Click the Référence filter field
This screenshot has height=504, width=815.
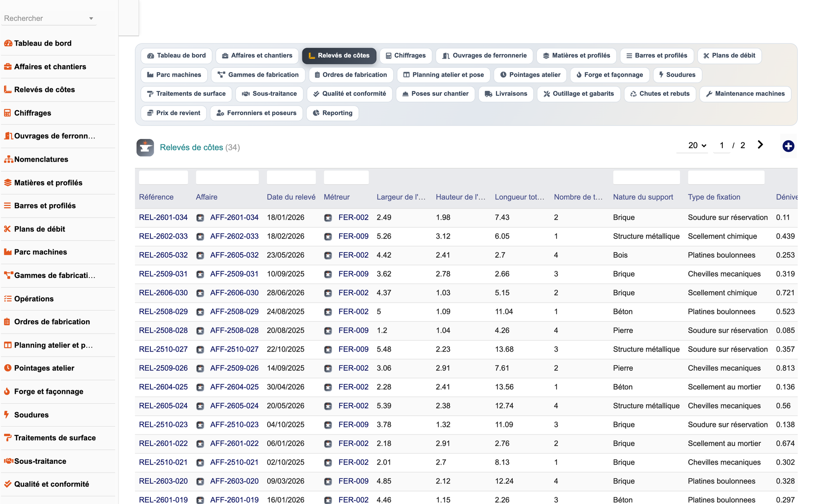click(163, 177)
